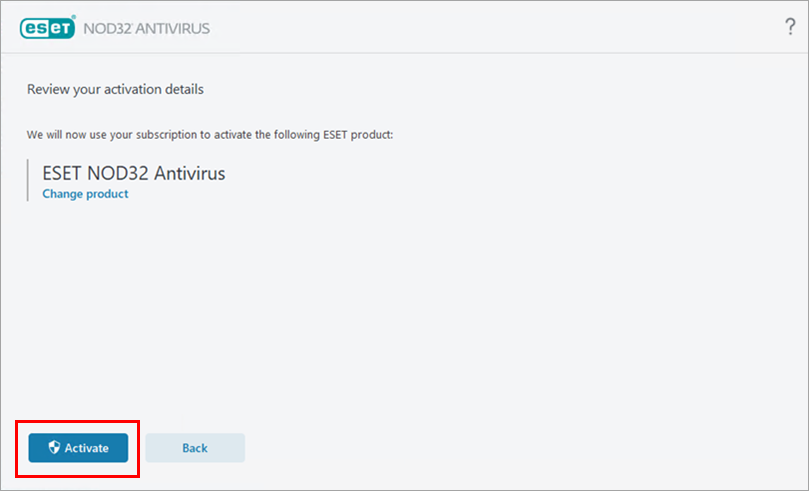Get help using the top-right question mark
Viewport: 809px width, 491px height.
(x=790, y=26)
